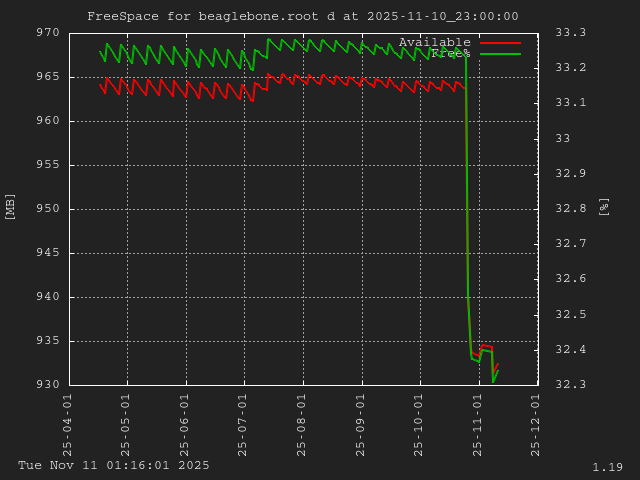Click the [%] right axis label
The image size is (640, 480).
pyautogui.click(x=604, y=207)
